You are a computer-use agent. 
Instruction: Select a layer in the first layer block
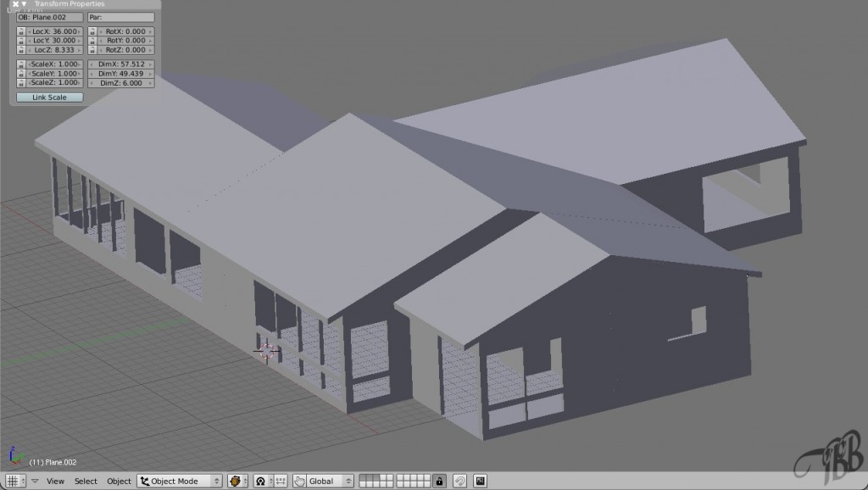376,482
